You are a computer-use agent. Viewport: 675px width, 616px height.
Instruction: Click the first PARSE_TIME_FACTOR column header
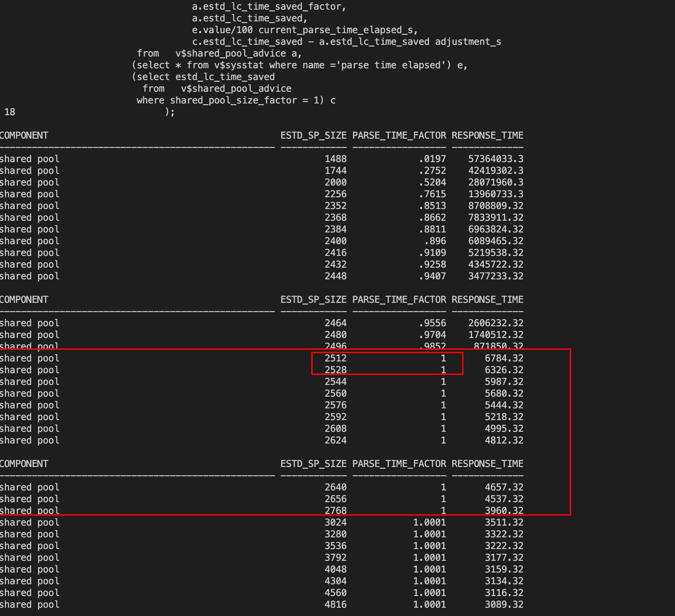point(399,135)
